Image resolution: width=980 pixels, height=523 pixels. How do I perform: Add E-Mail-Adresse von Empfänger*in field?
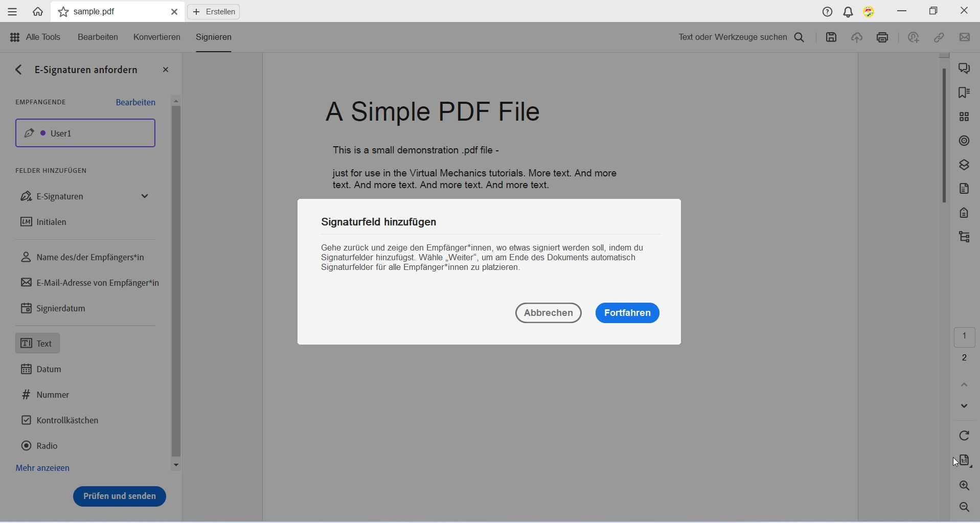89,283
